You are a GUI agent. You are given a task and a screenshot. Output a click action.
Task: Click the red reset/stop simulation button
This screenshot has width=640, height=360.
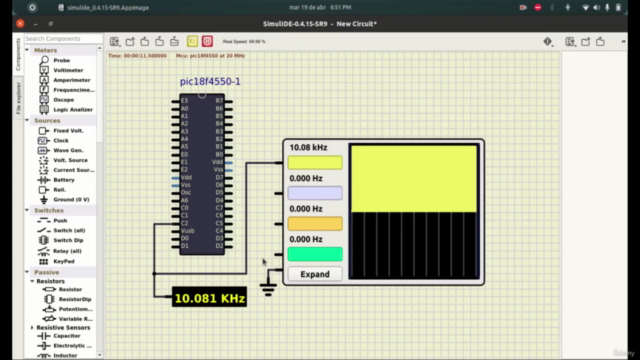tap(207, 41)
